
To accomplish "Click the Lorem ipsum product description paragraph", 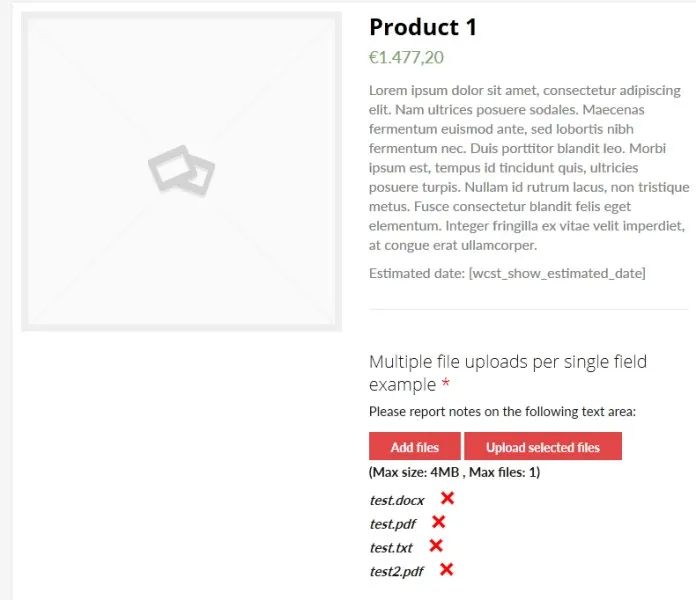I will [528, 167].
